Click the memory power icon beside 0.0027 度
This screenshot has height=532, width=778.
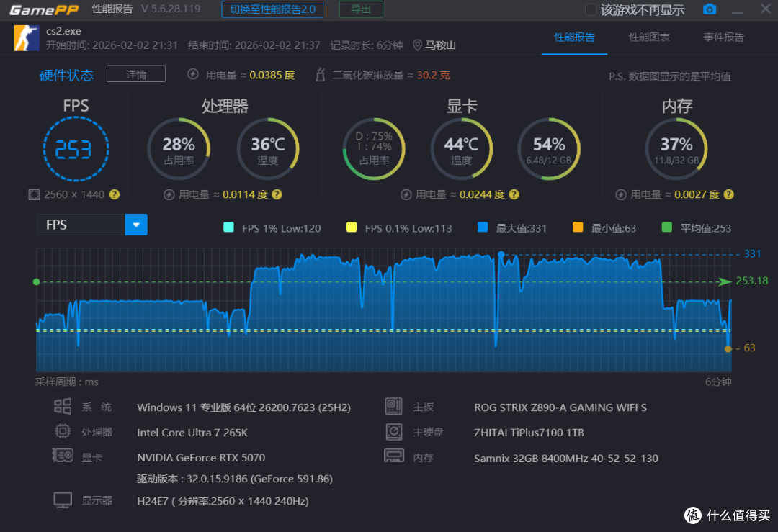(621, 195)
